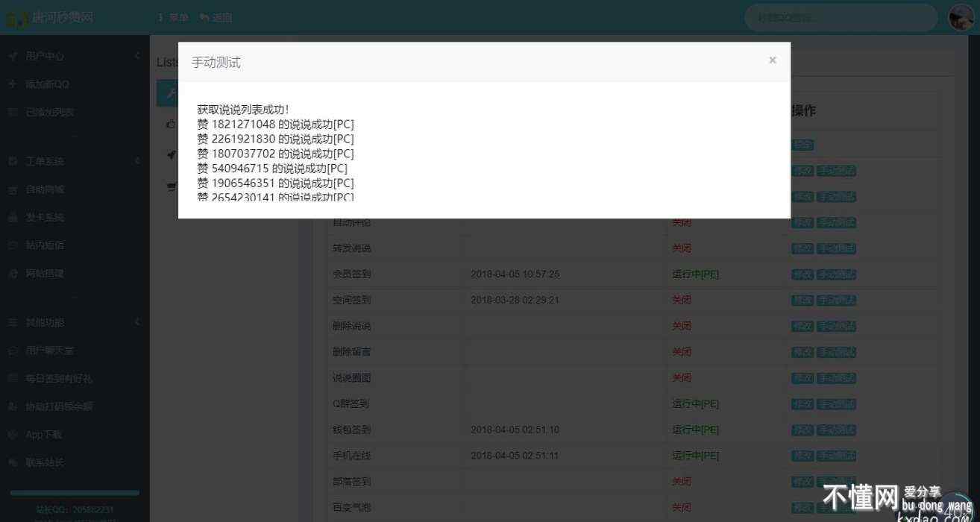Click 手动测试 in the 转发说说 row

click(x=836, y=248)
